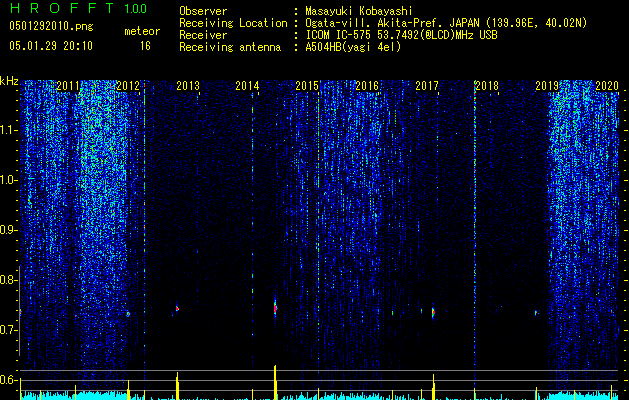This screenshot has height=400, width=629.
Task: Click the 0.7 kHz axis label
Action: pos(9,330)
